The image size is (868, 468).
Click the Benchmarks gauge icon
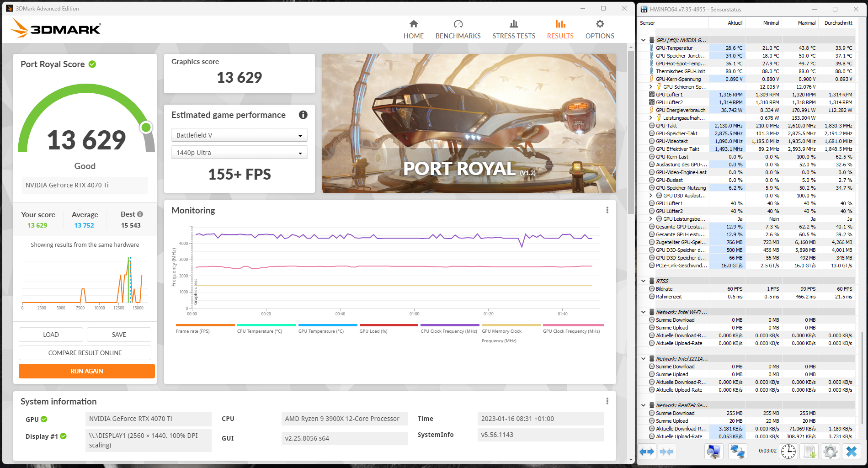(x=458, y=24)
